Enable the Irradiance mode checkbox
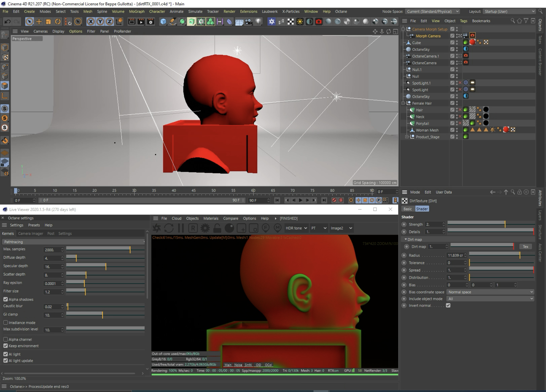The width and height of the screenshot is (546, 392). pos(5,322)
